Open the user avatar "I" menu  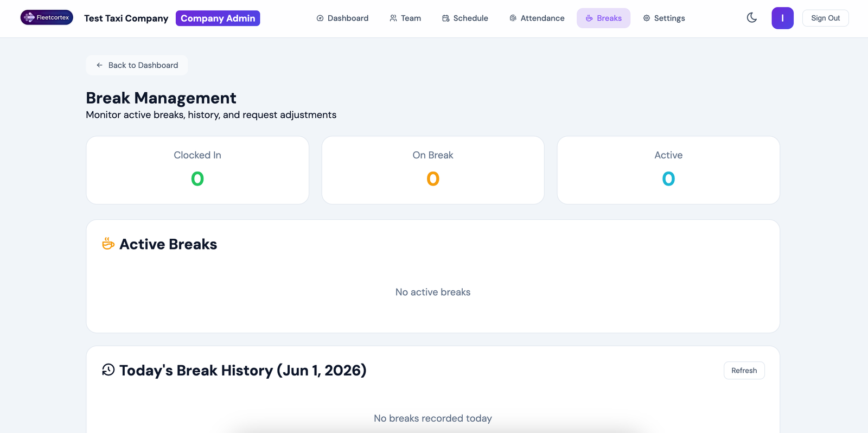[x=782, y=18]
